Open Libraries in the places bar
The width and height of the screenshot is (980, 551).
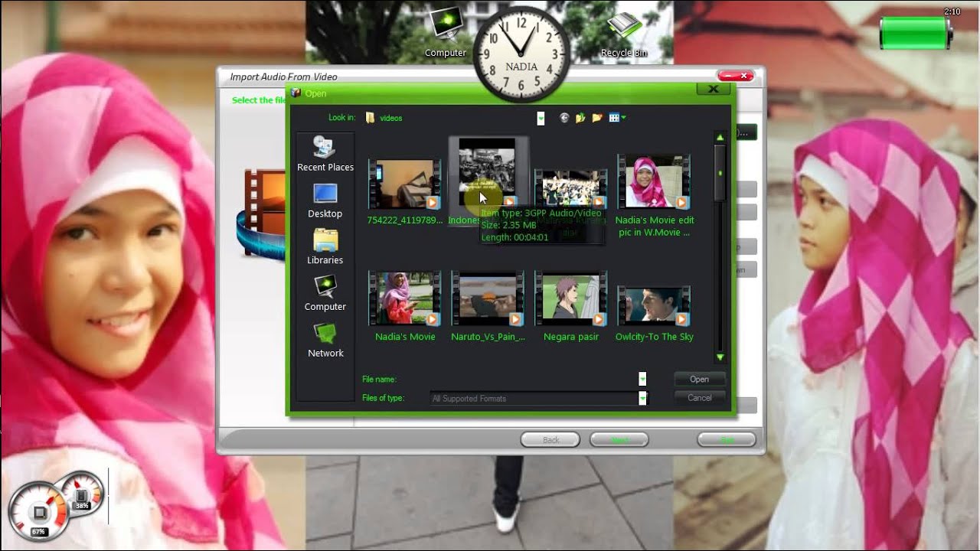pyautogui.click(x=325, y=246)
